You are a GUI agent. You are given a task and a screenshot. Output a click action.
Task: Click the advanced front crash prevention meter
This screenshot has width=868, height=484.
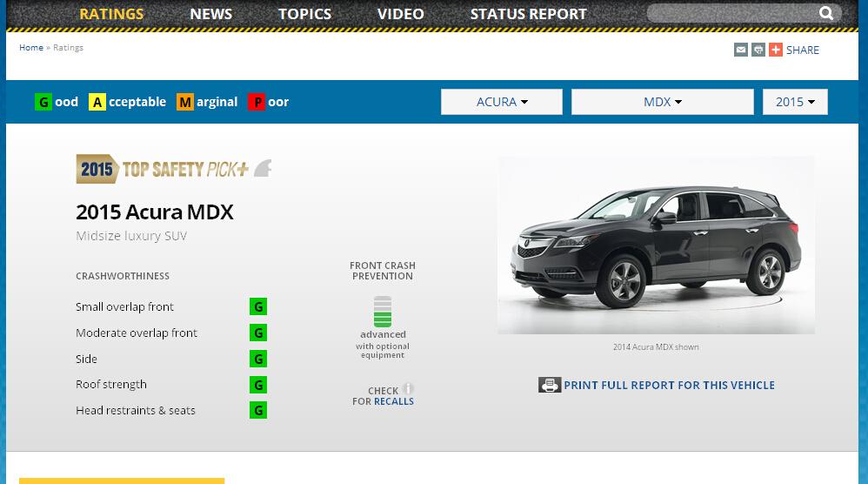(383, 312)
